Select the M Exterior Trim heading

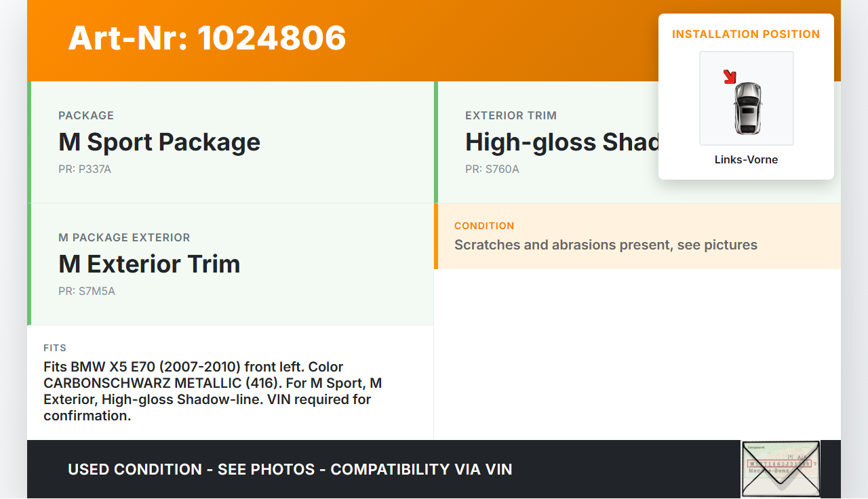point(149,264)
